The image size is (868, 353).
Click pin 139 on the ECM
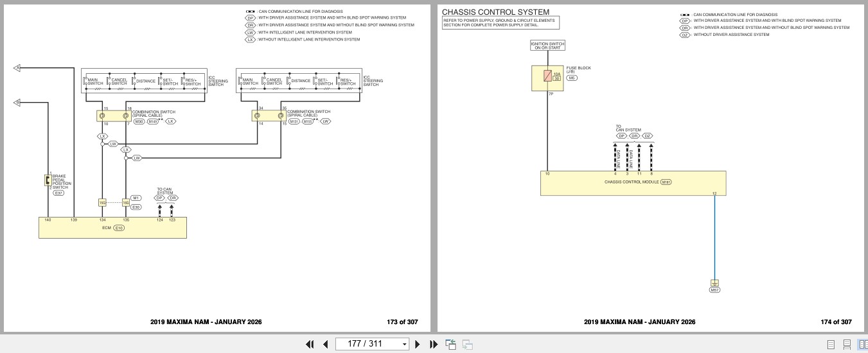(74, 220)
